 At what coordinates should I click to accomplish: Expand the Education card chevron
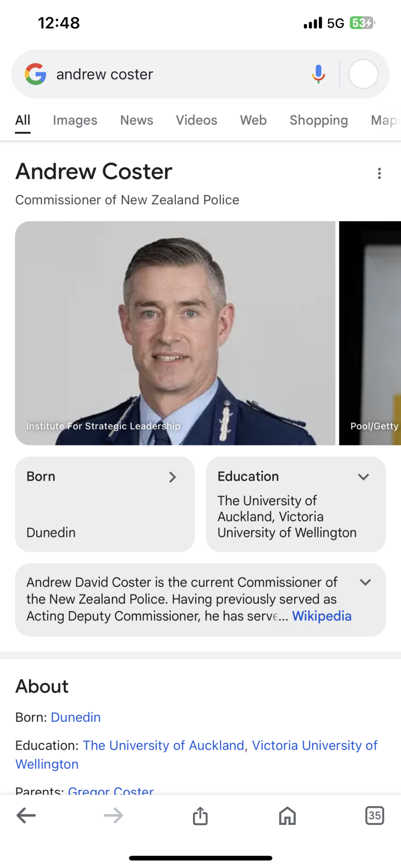click(x=363, y=477)
